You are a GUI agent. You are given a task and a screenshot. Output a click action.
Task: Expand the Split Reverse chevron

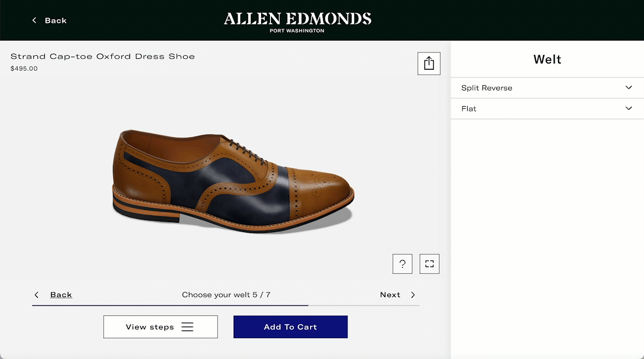628,87
